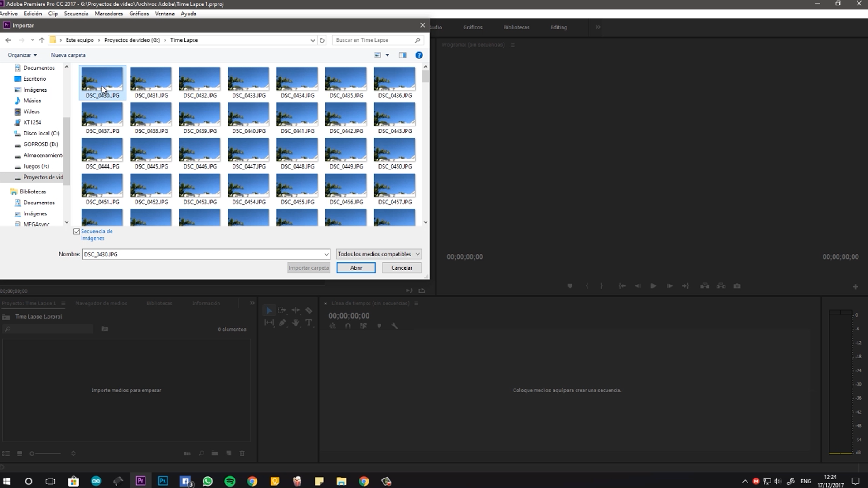Open the Clip menu
The width and height of the screenshot is (868, 488).
(x=53, y=14)
